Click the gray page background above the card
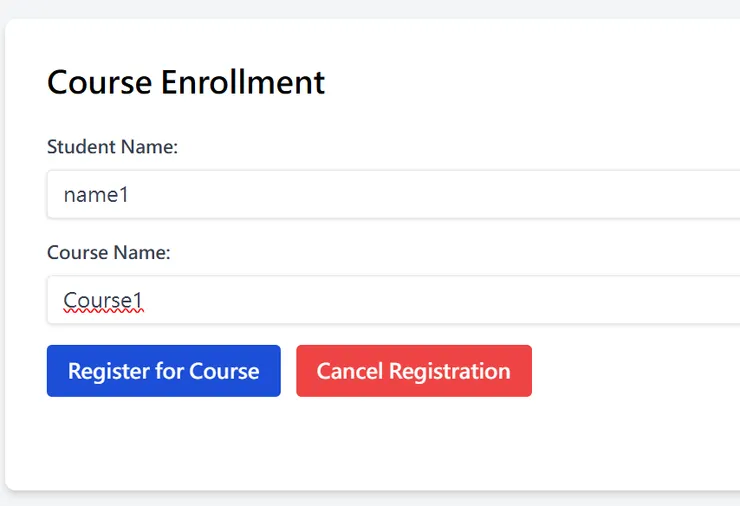Image resolution: width=740 pixels, height=506 pixels. coord(370,8)
